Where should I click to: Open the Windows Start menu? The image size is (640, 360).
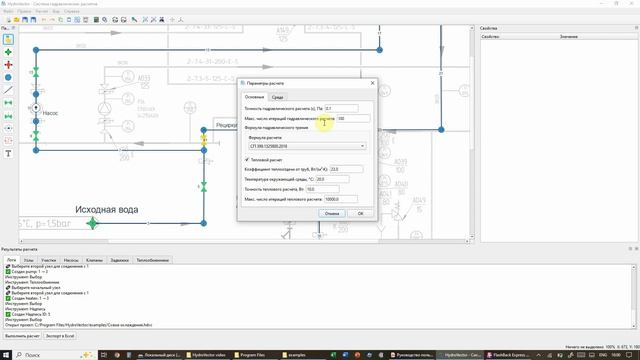point(7,355)
